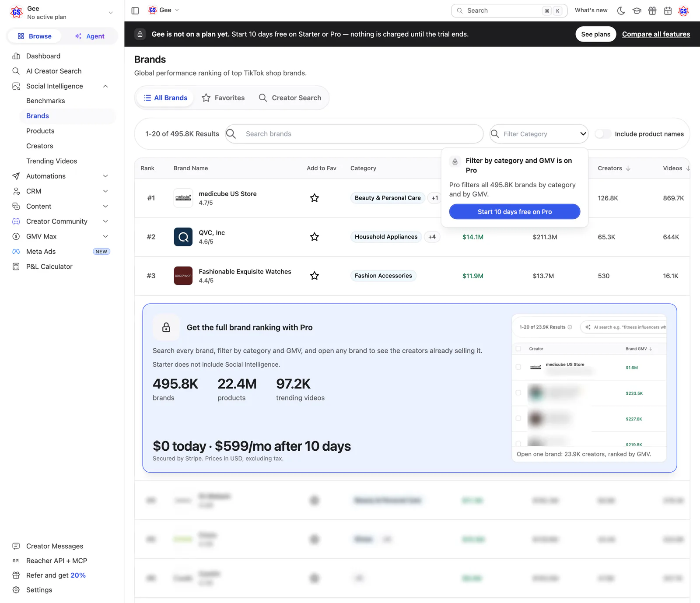
Task: Open Benchmarks under Social Intelligence
Action: (45, 101)
